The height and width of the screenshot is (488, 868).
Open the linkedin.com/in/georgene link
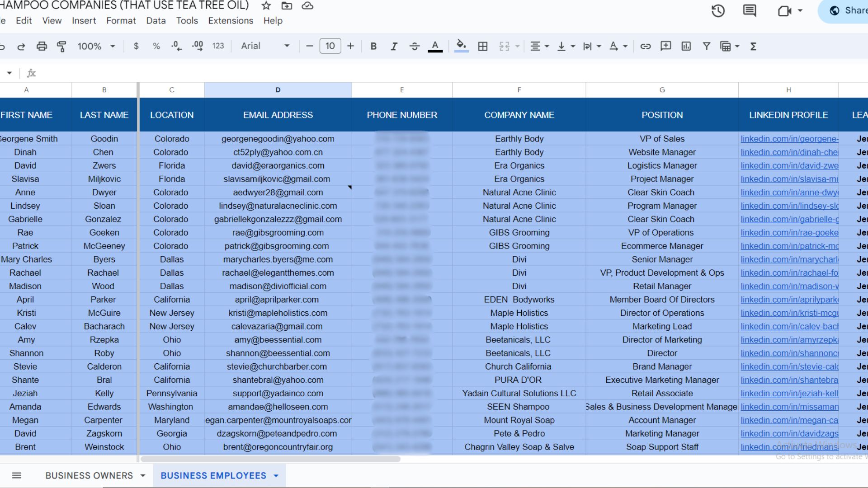point(789,139)
